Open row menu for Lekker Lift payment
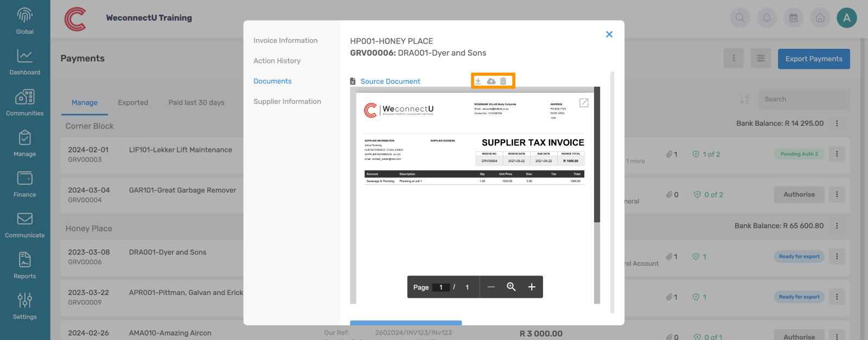 [x=837, y=154]
